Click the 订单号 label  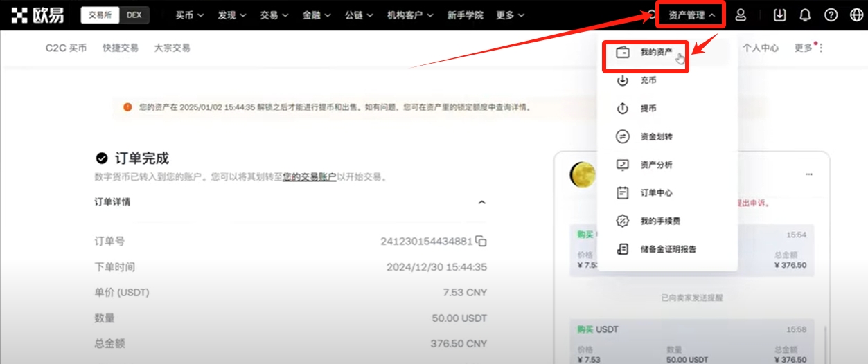click(109, 242)
